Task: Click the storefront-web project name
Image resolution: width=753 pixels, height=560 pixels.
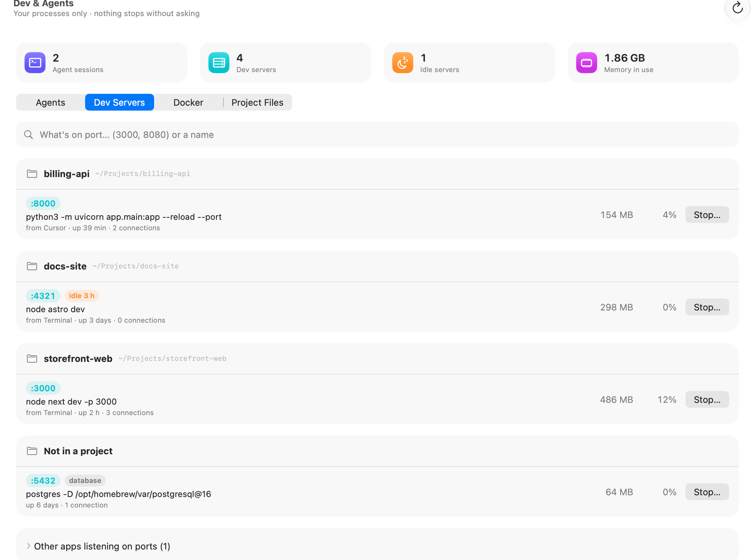Action: pyautogui.click(x=78, y=358)
